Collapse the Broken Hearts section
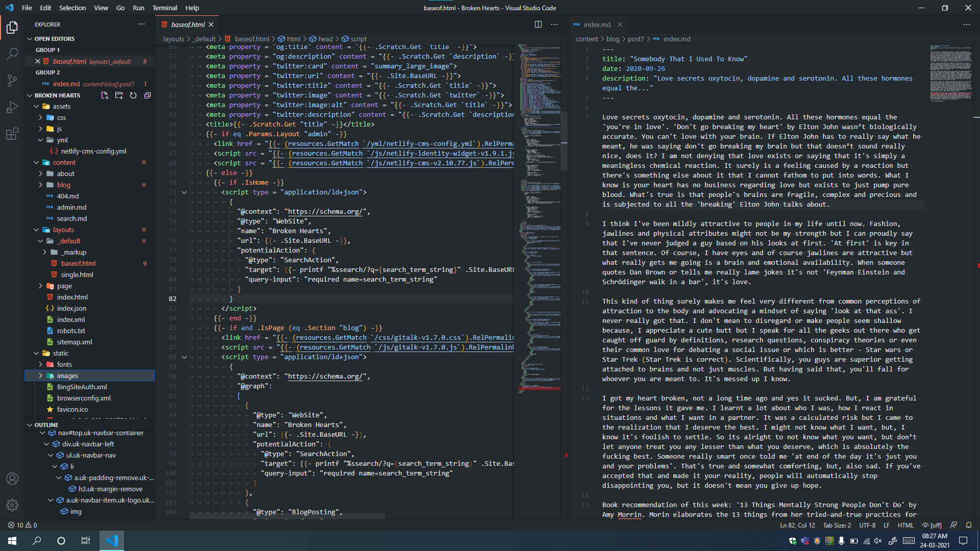This screenshot has width=980, height=551. (29, 95)
